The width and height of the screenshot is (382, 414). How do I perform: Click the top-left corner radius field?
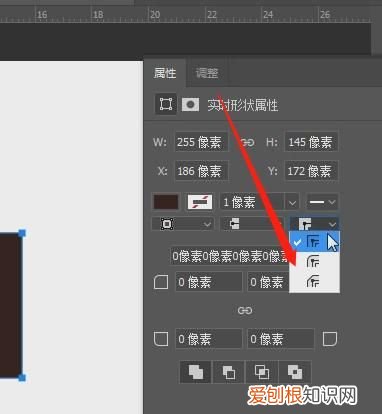pyautogui.click(x=209, y=282)
